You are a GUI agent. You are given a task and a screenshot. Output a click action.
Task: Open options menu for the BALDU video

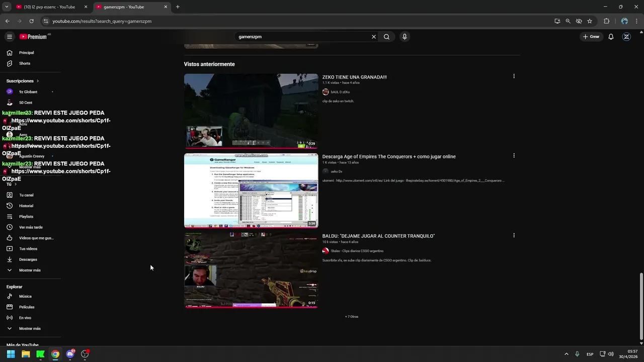(514, 235)
